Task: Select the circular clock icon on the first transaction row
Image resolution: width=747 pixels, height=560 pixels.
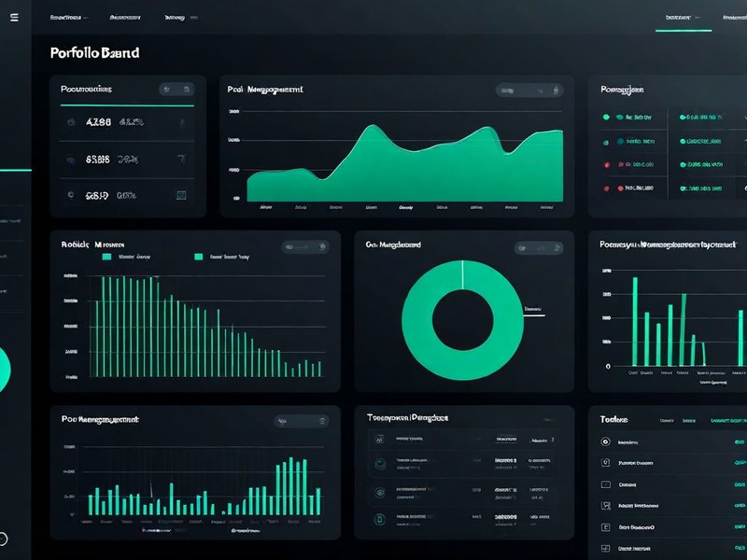Action: 380,440
